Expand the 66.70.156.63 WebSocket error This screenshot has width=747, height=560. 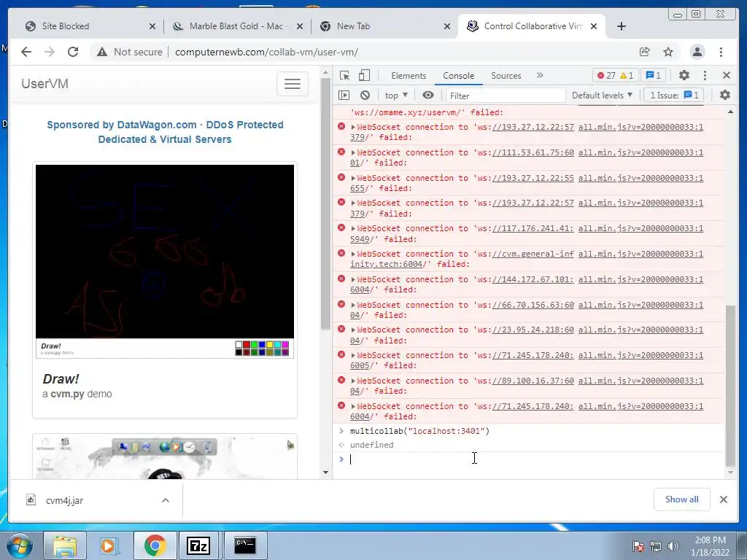pyautogui.click(x=353, y=305)
